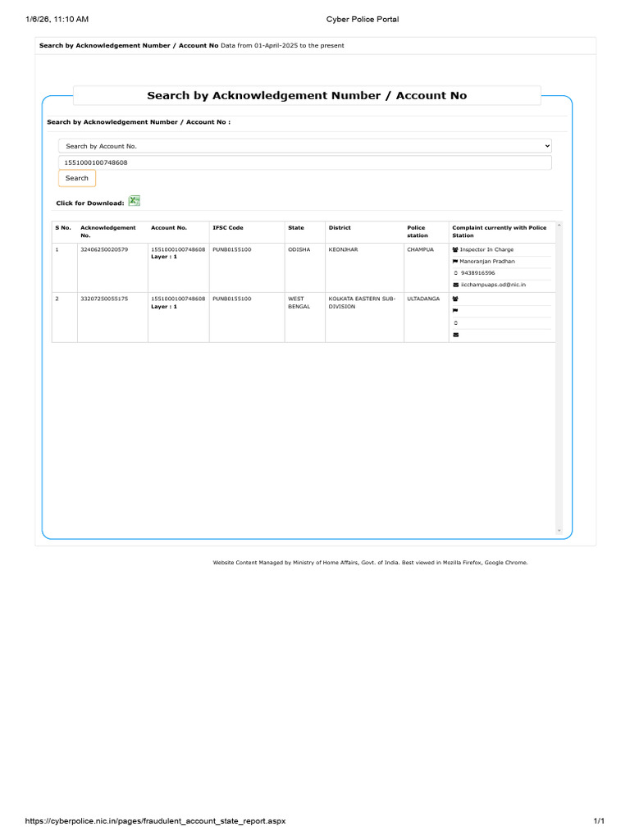The image size is (630, 840).
Task: Select the WEST BENGAL state cell
Action: tap(299, 303)
